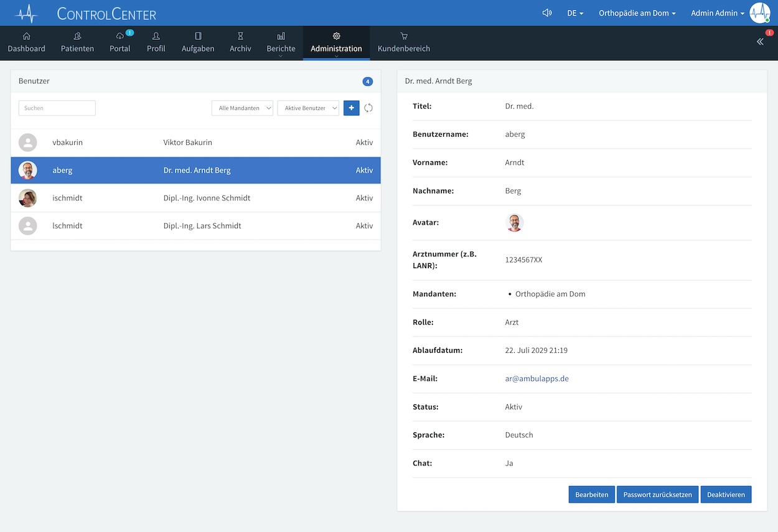The image size is (778, 532).
Task: Go to the Profil tab
Action: (x=156, y=43)
